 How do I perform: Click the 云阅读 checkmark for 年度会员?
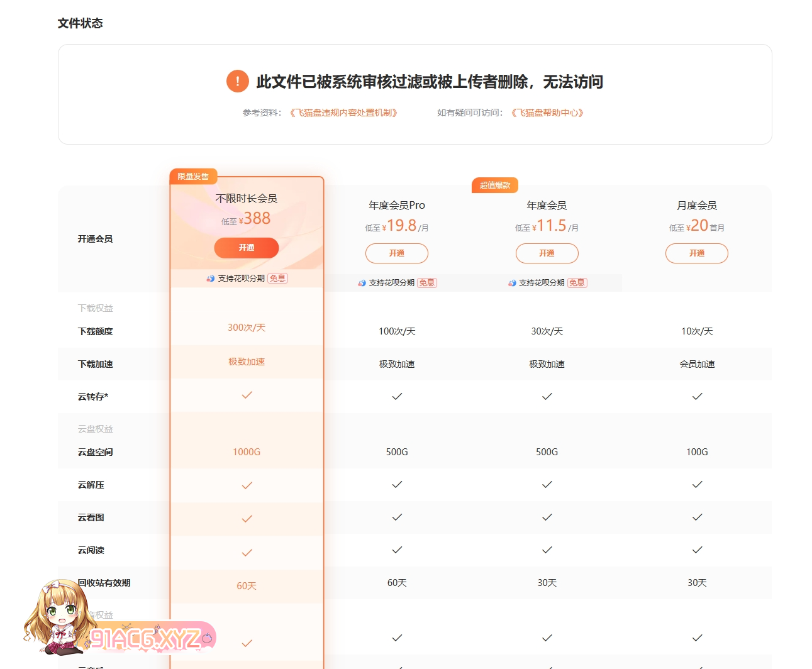tap(547, 550)
